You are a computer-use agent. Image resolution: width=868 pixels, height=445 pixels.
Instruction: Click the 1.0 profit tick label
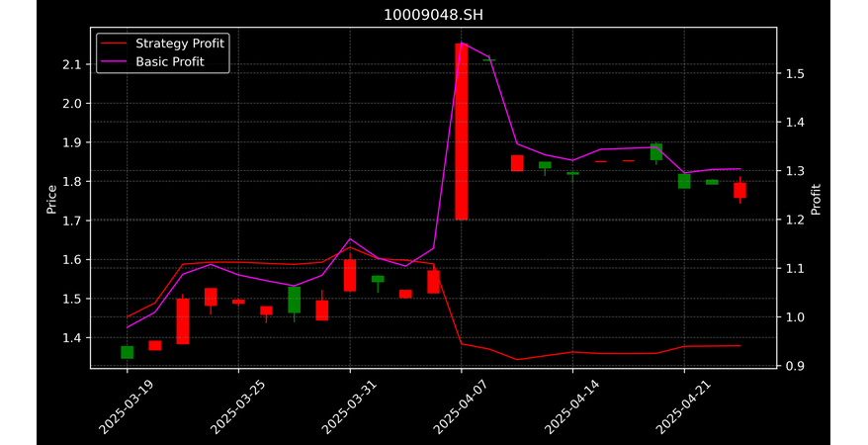click(x=795, y=317)
